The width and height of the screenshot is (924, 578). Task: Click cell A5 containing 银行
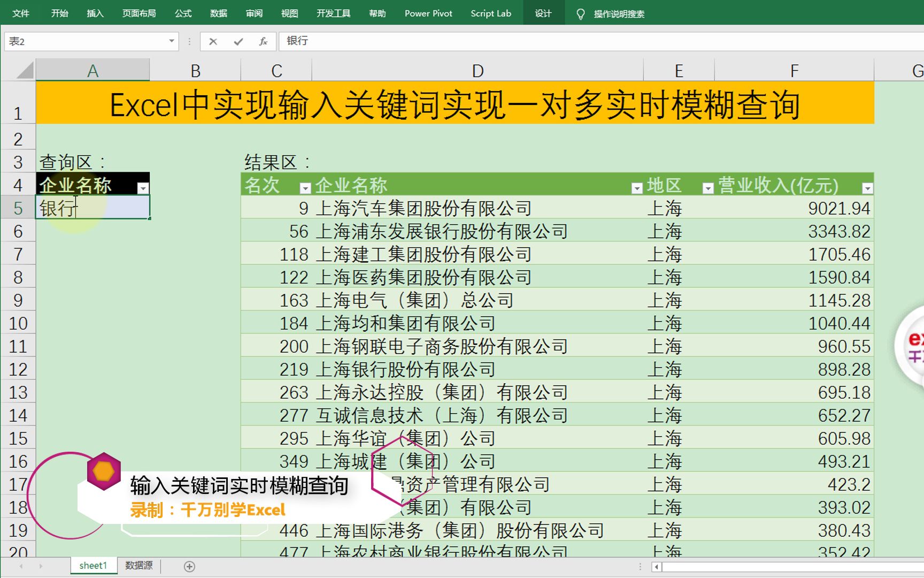(93, 208)
